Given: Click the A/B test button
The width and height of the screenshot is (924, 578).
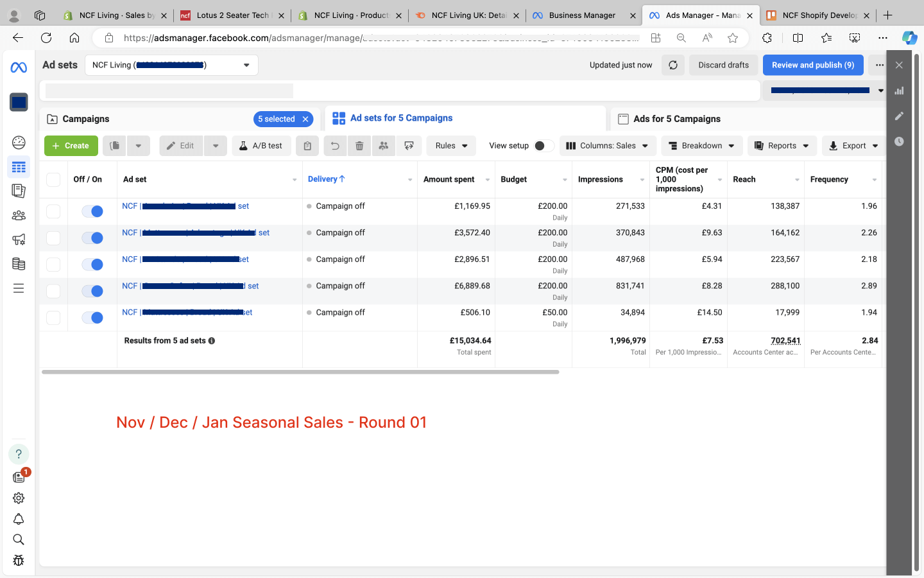Looking at the screenshot, I should point(261,146).
